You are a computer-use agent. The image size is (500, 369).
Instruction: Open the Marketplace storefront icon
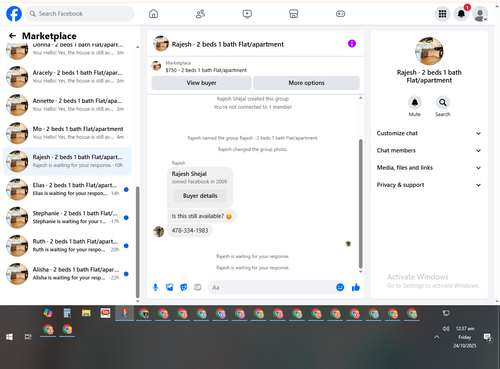(294, 14)
